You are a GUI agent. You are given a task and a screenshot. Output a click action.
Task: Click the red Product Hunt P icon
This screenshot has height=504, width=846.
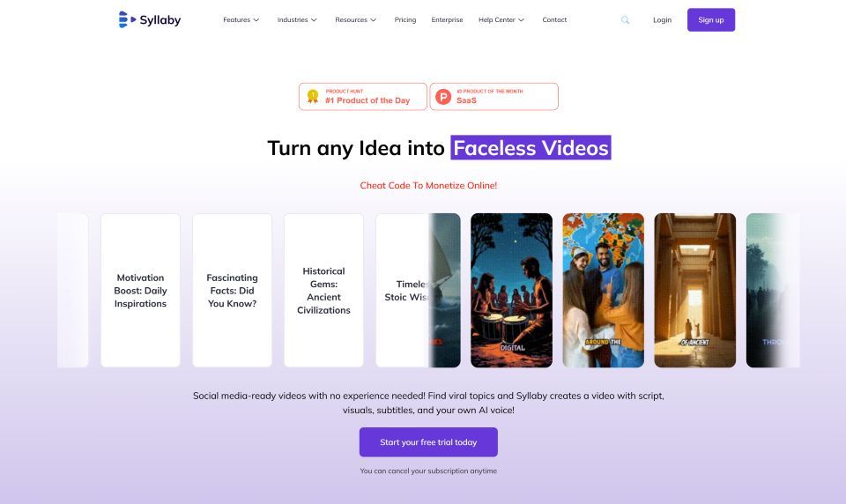click(443, 97)
